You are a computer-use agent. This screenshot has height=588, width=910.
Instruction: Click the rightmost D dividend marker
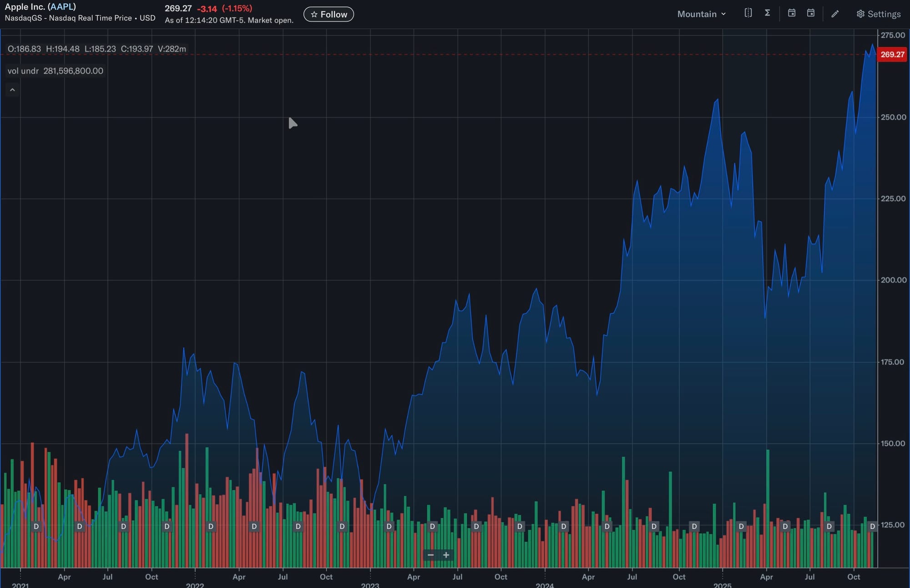click(872, 526)
